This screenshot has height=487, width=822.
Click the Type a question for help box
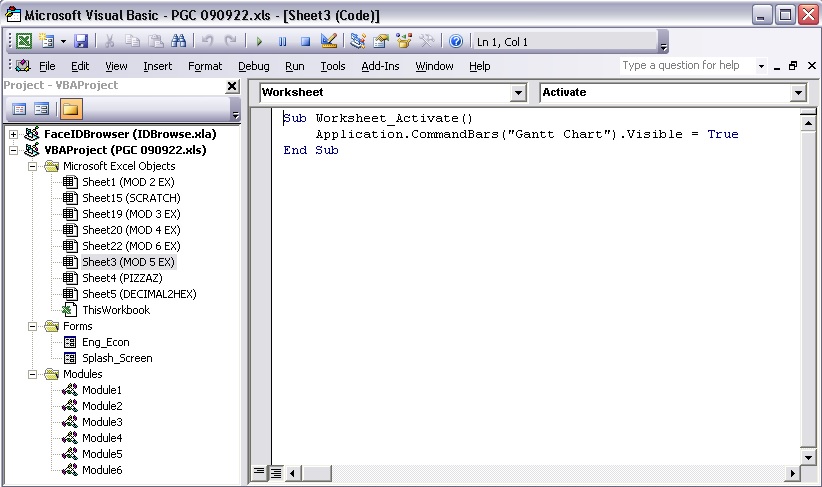pos(687,66)
